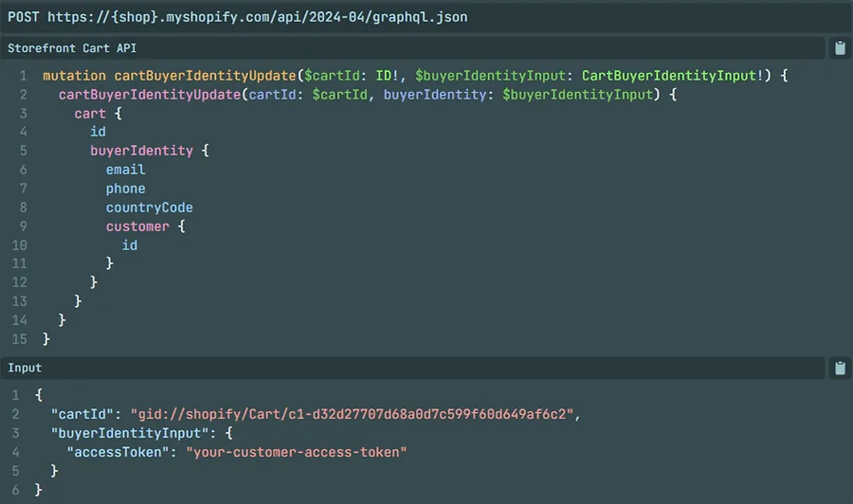
Task: Click the $buyerIdentityInput variable on line 2
Action: point(578,95)
